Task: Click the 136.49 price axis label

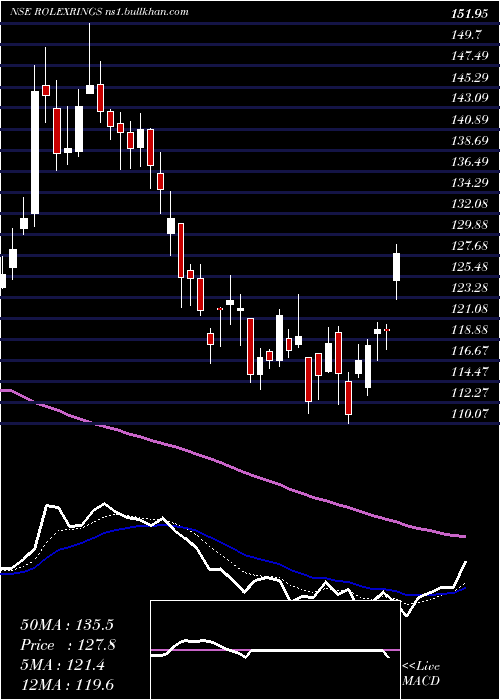Action: pos(469,162)
